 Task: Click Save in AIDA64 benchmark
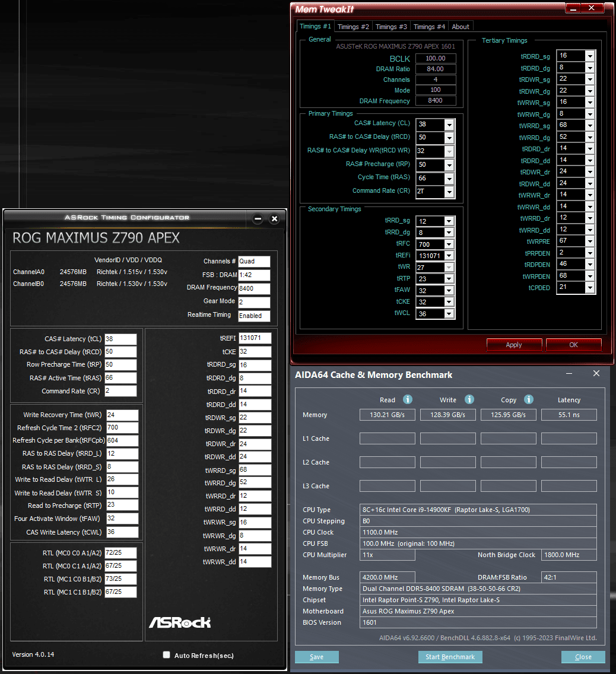pos(317,657)
